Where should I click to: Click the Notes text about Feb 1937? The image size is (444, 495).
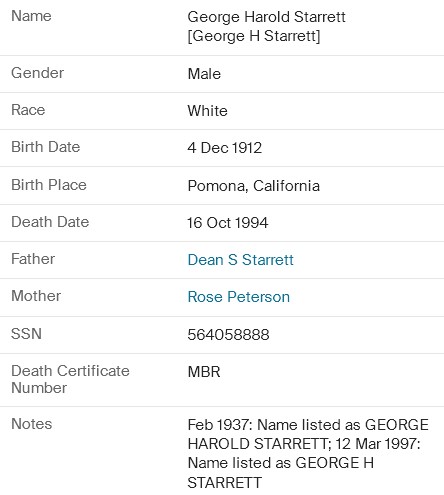(x=308, y=453)
